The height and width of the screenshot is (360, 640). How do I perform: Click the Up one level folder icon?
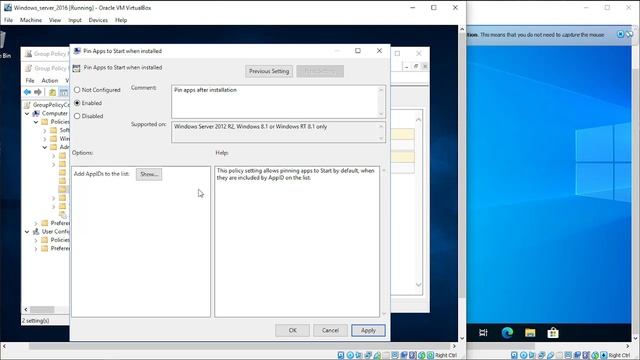(x=52, y=92)
